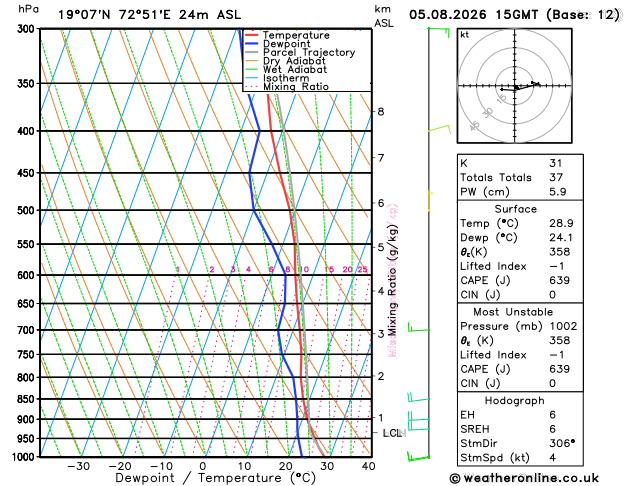Image resolution: width=629 pixels, height=486 pixels.
Task: Click the -30 temperature axis label
Action: tap(78, 466)
